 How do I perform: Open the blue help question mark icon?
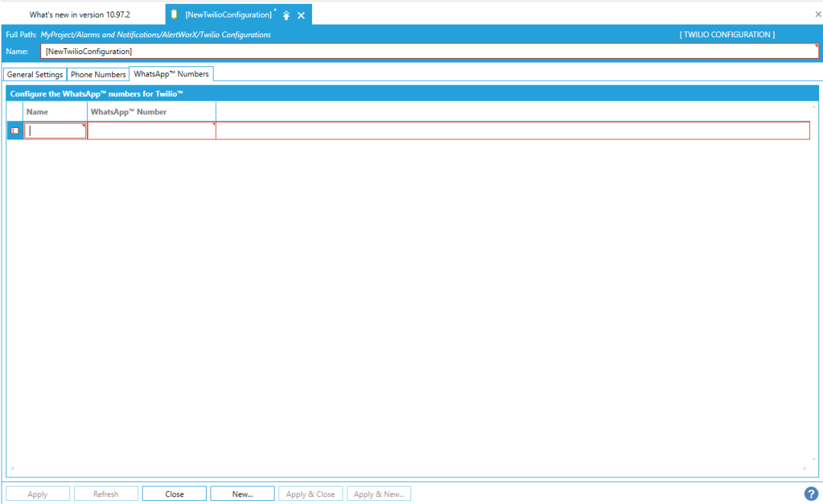811,494
